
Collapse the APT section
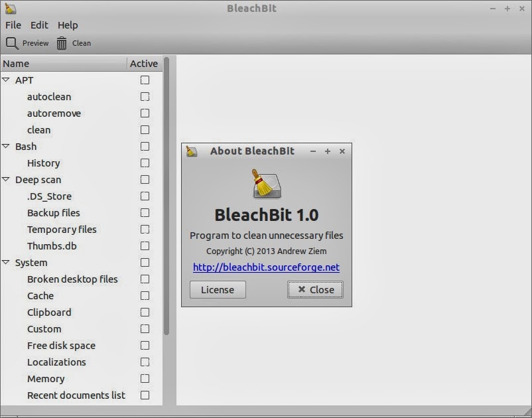7,80
